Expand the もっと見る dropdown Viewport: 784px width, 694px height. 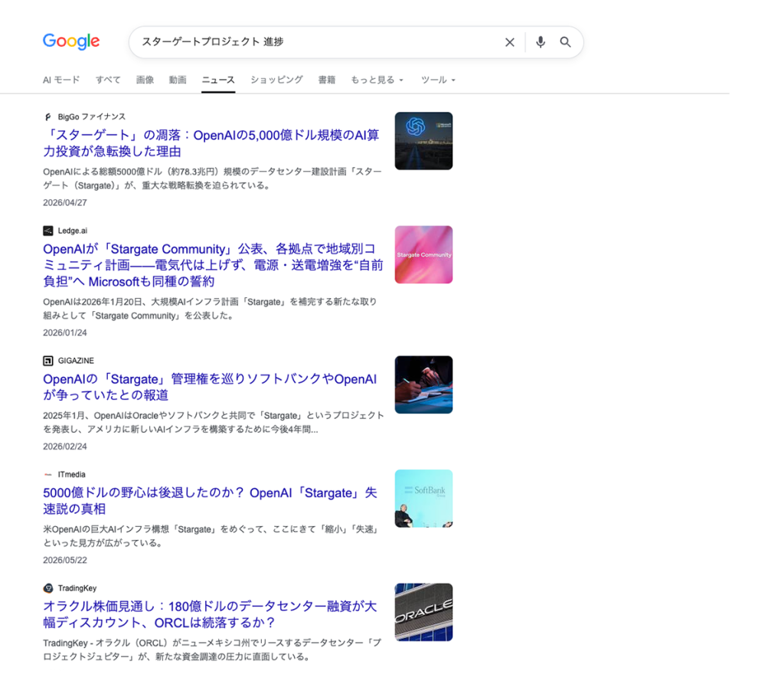377,80
